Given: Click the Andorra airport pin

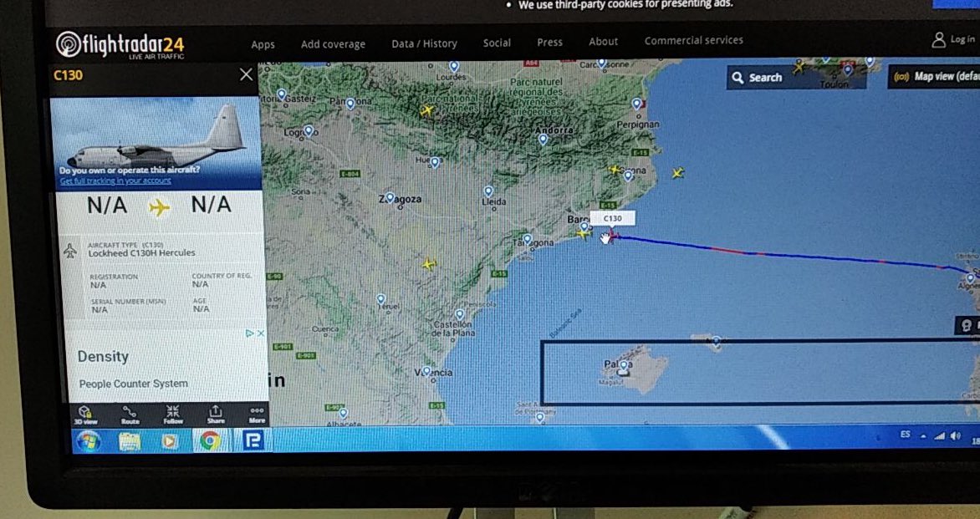Looking at the screenshot, I should 544,140.
